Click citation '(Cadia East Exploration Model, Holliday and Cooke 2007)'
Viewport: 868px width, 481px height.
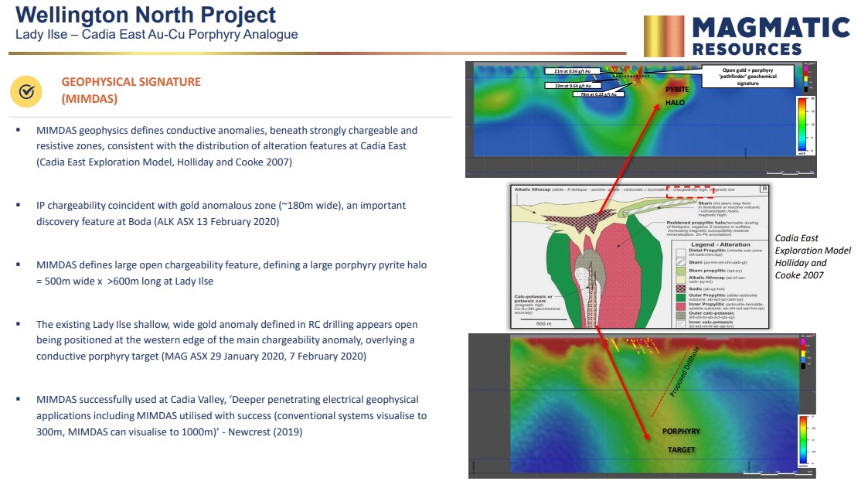pyautogui.click(x=164, y=162)
